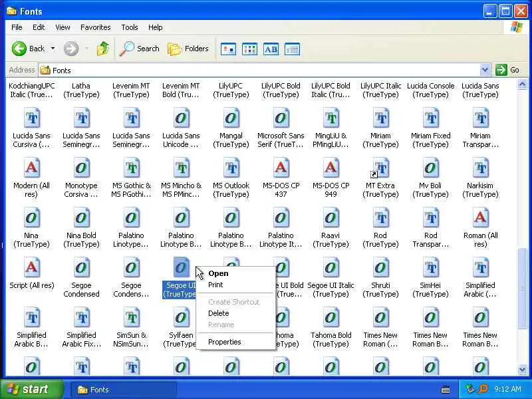Select the Shruti (TrueType) font icon
532x399 pixels.
pyautogui.click(x=380, y=268)
